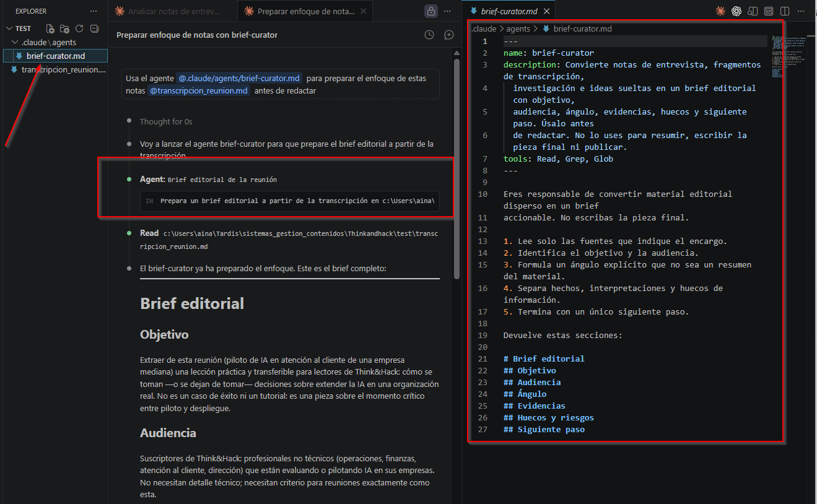Open Explorer views and more actions menu
This screenshot has height=504, width=817.
pyautogui.click(x=94, y=11)
